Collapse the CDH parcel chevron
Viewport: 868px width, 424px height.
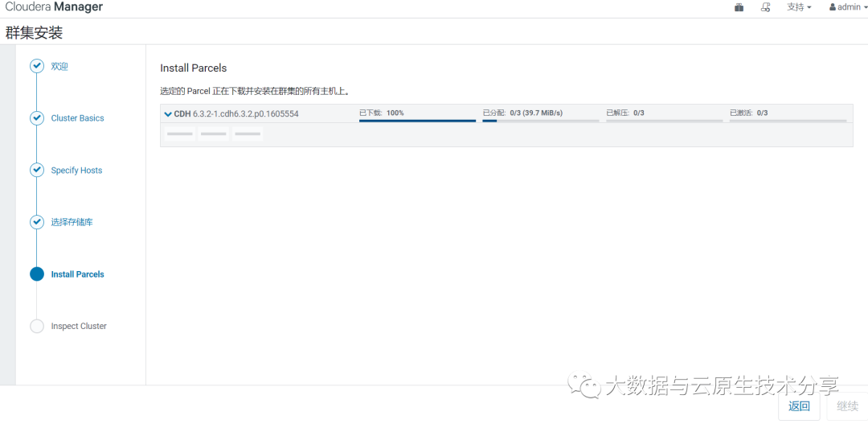click(x=168, y=113)
